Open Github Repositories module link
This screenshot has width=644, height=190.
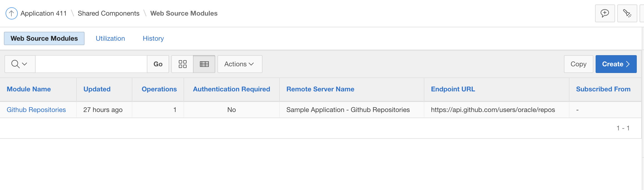tap(36, 110)
